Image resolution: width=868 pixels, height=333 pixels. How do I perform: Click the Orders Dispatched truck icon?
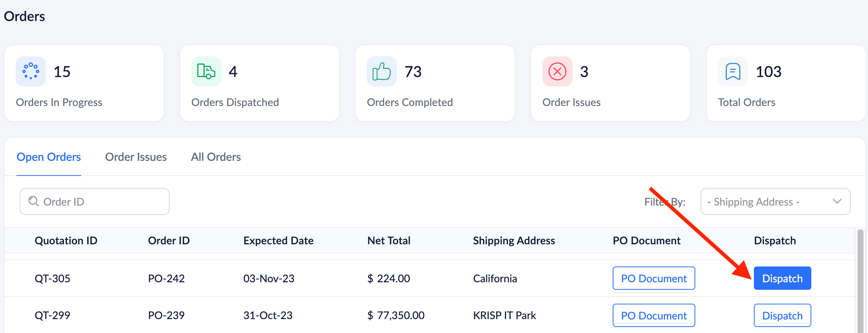206,71
